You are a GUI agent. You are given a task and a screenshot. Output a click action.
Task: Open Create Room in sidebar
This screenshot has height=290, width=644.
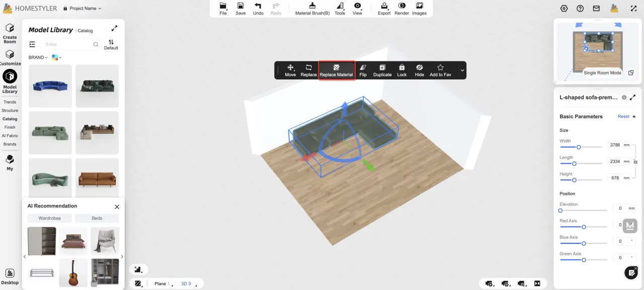pos(10,33)
